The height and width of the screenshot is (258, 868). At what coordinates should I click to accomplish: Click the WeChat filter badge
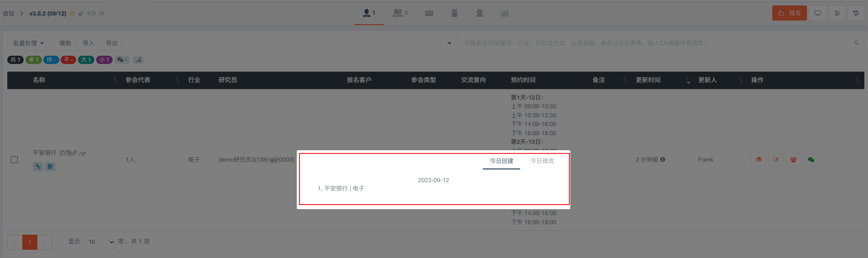(122, 60)
